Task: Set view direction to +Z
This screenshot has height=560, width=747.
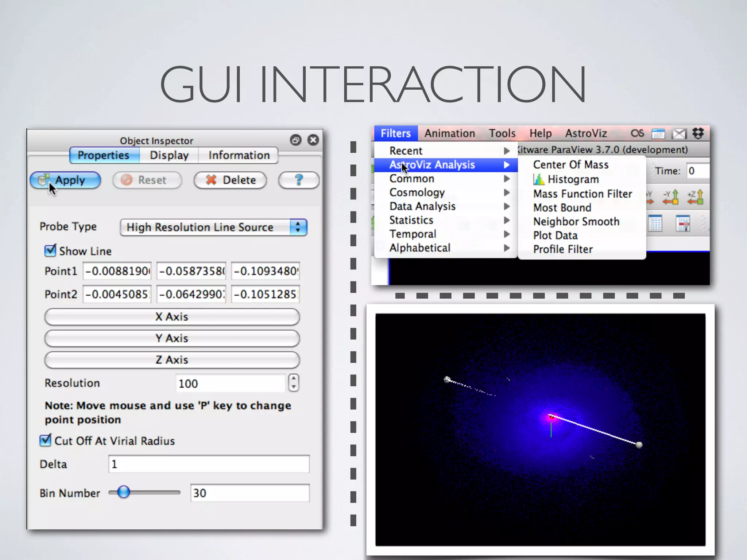Action: tap(695, 197)
